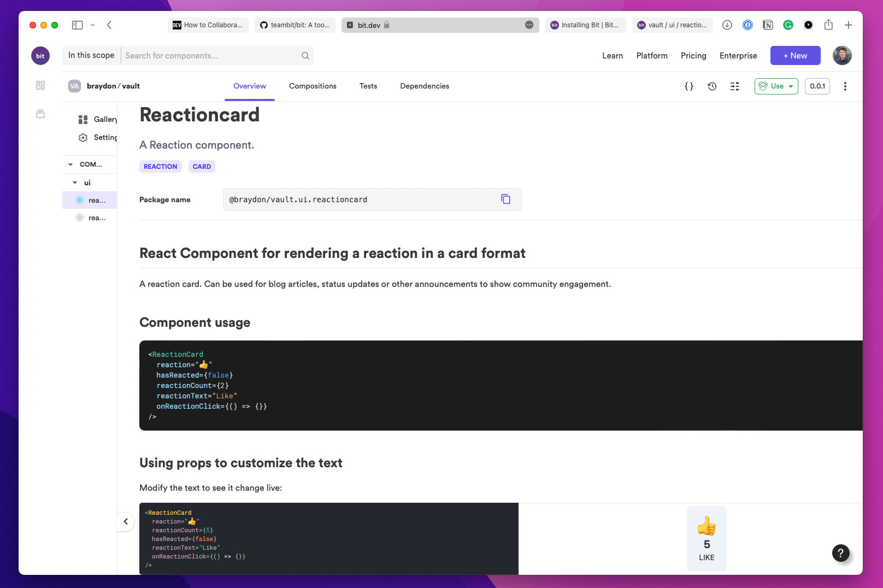Select the second rea... component in tree
Screen dimensions: 883x588
pyautogui.click(x=90, y=218)
